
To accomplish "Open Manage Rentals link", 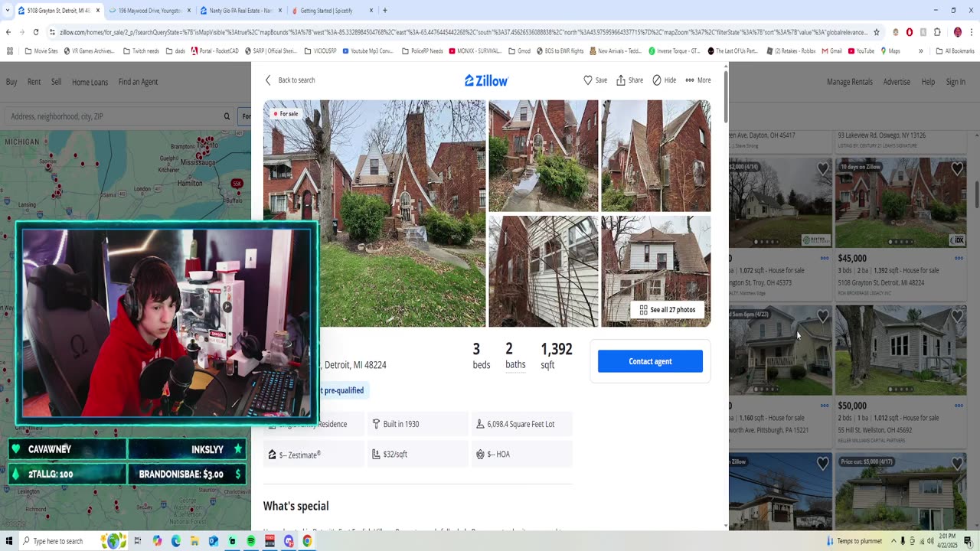I will point(850,82).
